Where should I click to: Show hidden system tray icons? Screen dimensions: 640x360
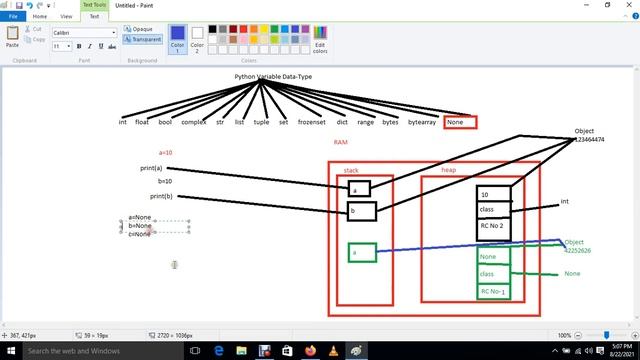click(x=555, y=351)
